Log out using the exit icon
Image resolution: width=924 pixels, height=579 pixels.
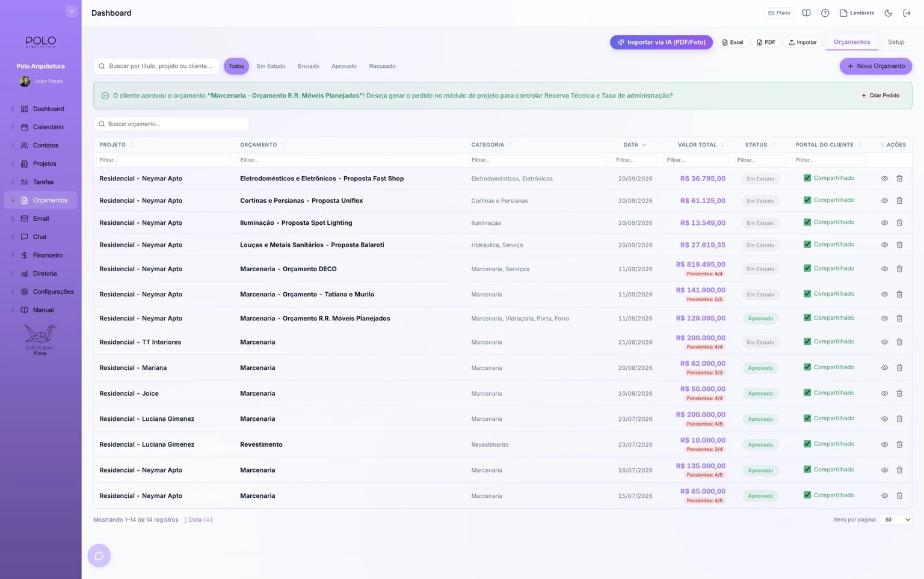[x=907, y=13]
